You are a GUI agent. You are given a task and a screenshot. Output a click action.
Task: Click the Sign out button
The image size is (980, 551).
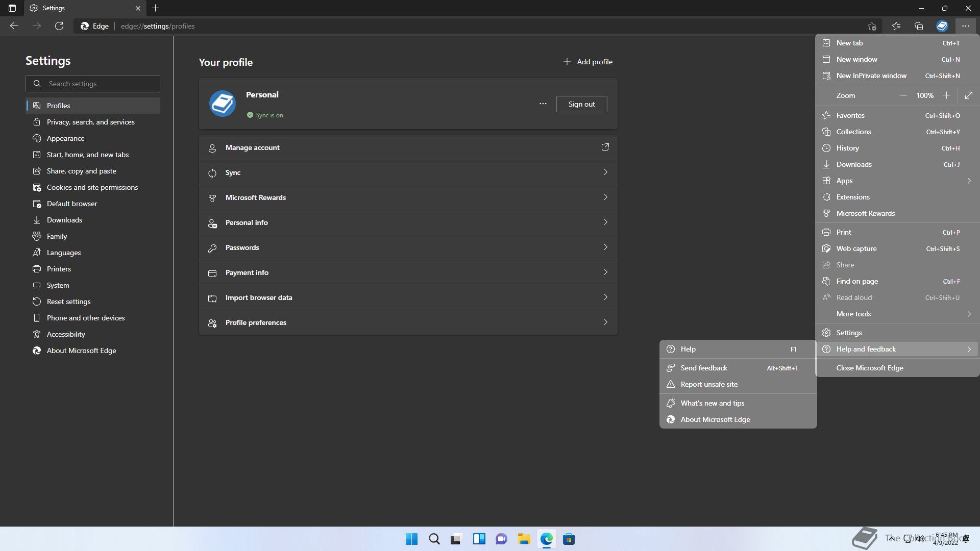[581, 104]
